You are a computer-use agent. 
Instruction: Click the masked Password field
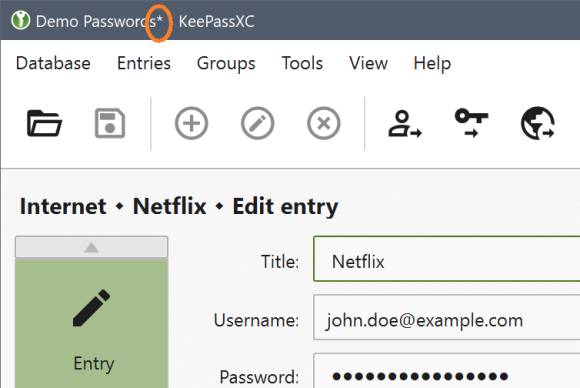click(446, 371)
